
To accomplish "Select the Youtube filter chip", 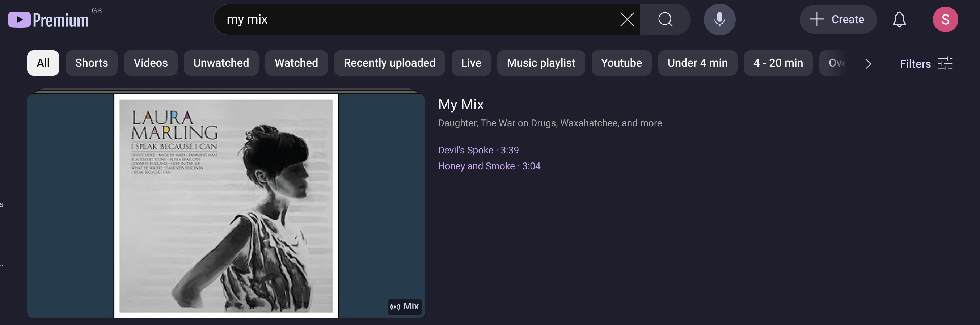I will click(621, 63).
